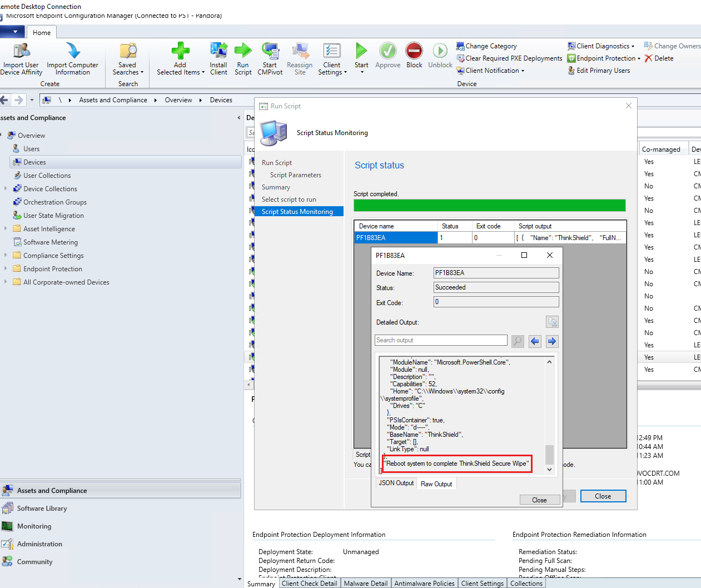Open Client Settings ribbon icon

pyautogui.click(x=332, y=51)
